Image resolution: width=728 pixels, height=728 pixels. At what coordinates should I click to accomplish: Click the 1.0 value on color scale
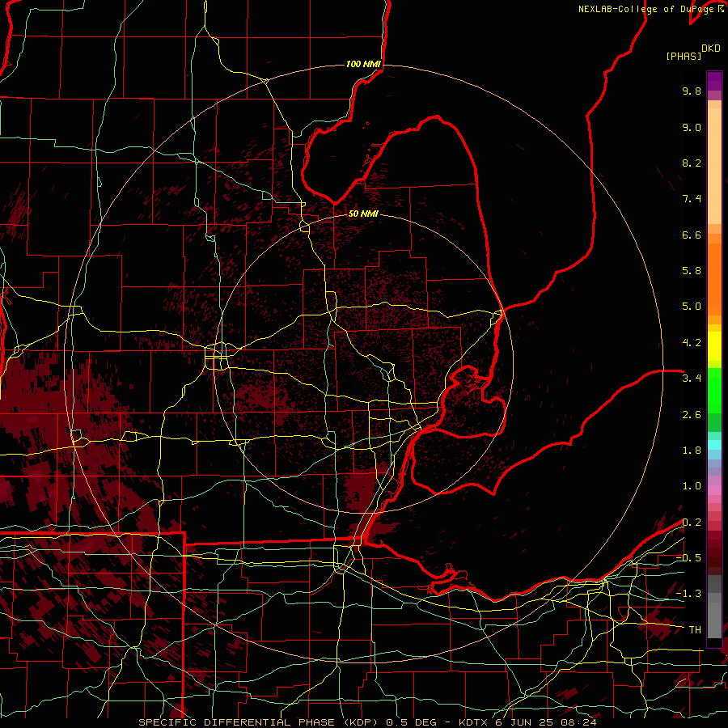(x=692, y=486)
